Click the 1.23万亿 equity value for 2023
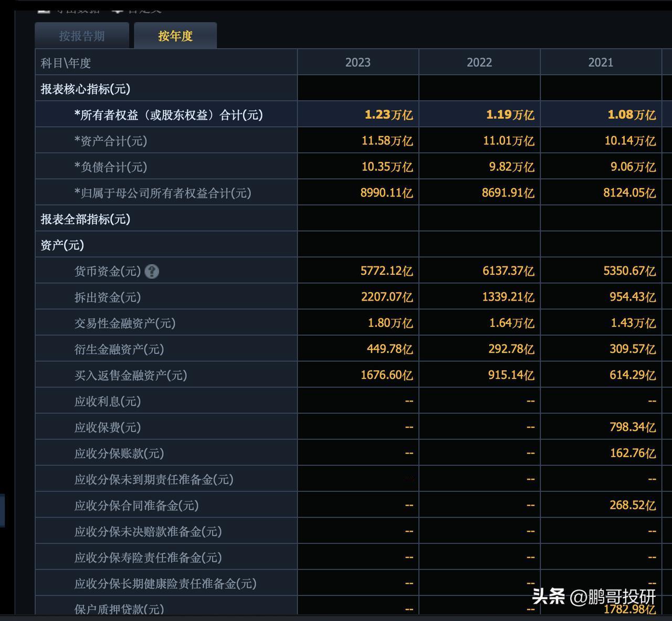 [x=389, y=115]
